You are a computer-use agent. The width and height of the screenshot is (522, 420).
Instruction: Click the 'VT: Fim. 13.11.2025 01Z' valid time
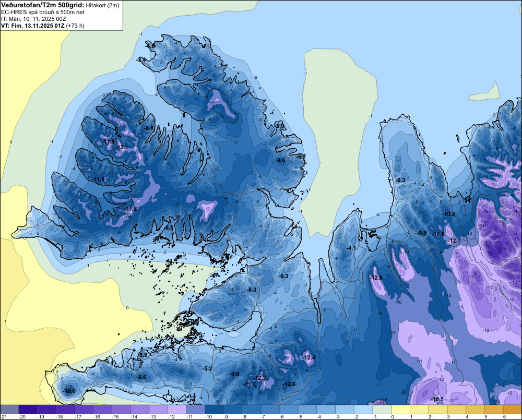pyautogui.click(x=33, y=26)
